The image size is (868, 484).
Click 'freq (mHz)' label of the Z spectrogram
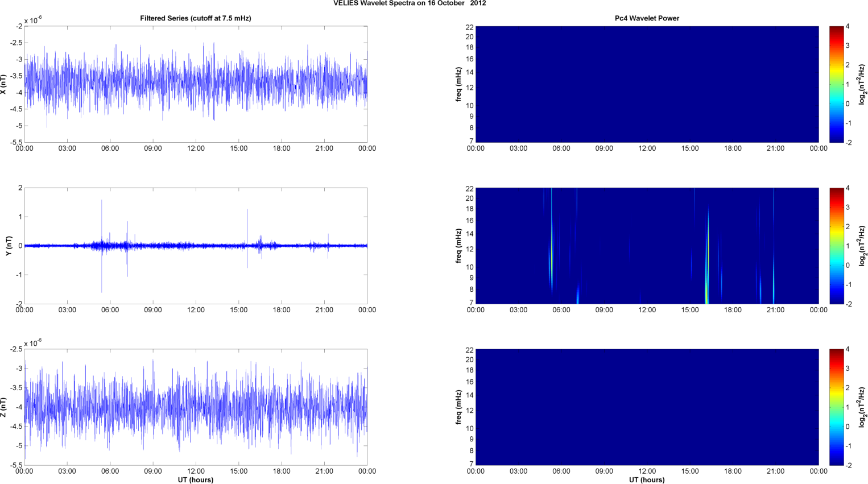tap(458, 407)
